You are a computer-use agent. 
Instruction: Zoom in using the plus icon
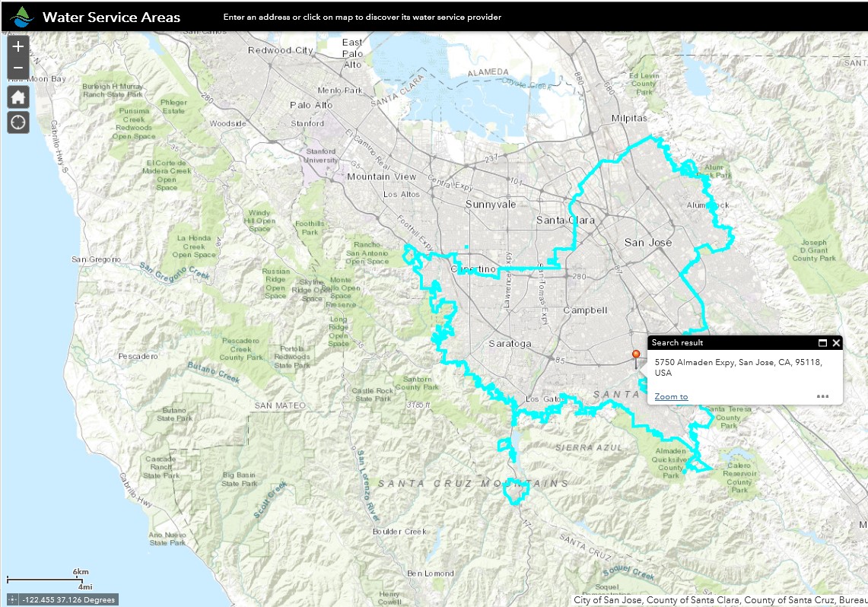(x=17, y=46)
